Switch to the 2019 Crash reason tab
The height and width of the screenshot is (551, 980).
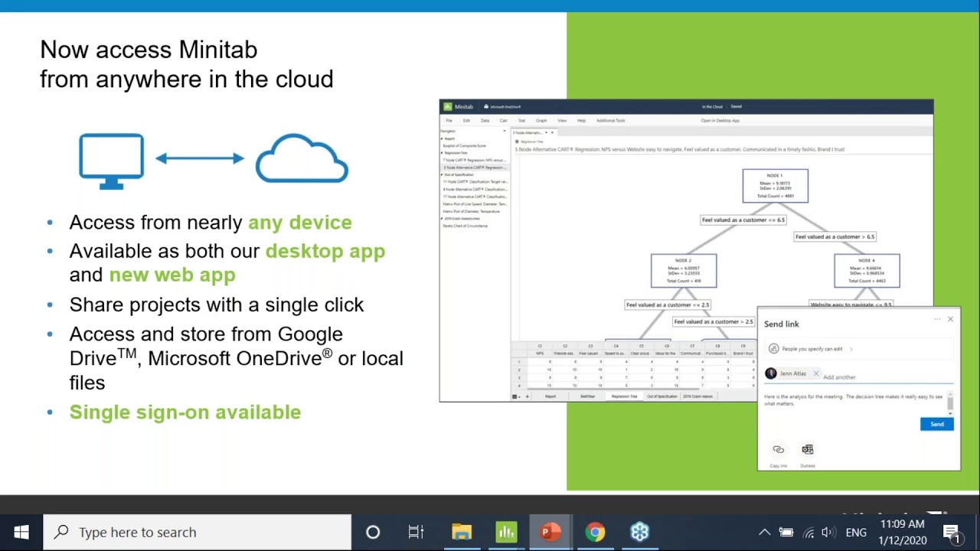pyautogui.click(x=697, y=396)
